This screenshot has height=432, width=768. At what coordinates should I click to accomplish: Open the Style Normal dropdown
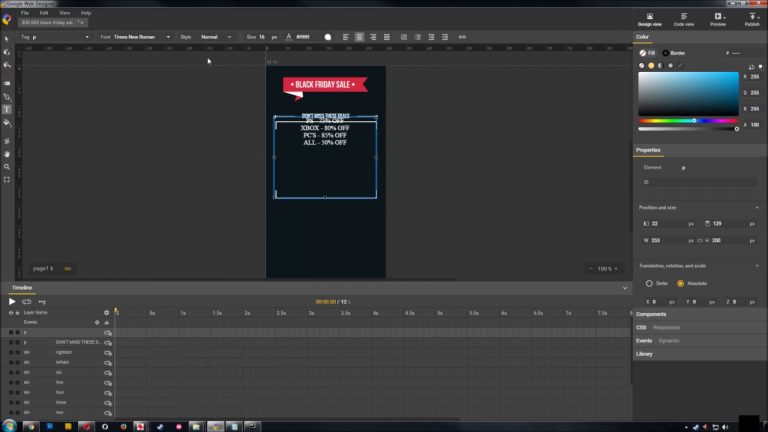216,37
